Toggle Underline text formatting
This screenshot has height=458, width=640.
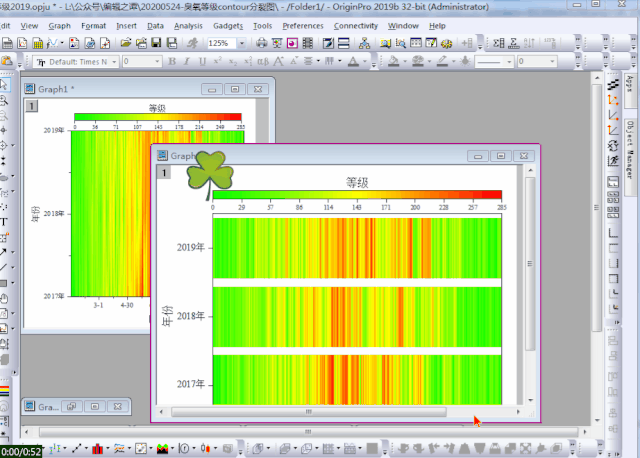pyautogui.click(x=202, y=62)
